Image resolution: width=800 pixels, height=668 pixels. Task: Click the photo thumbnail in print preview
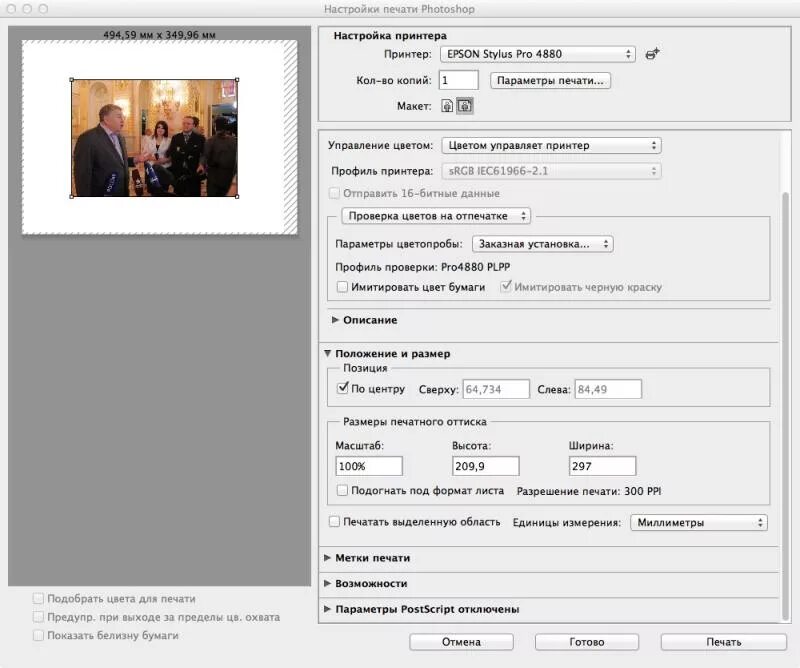coord(155,138)
